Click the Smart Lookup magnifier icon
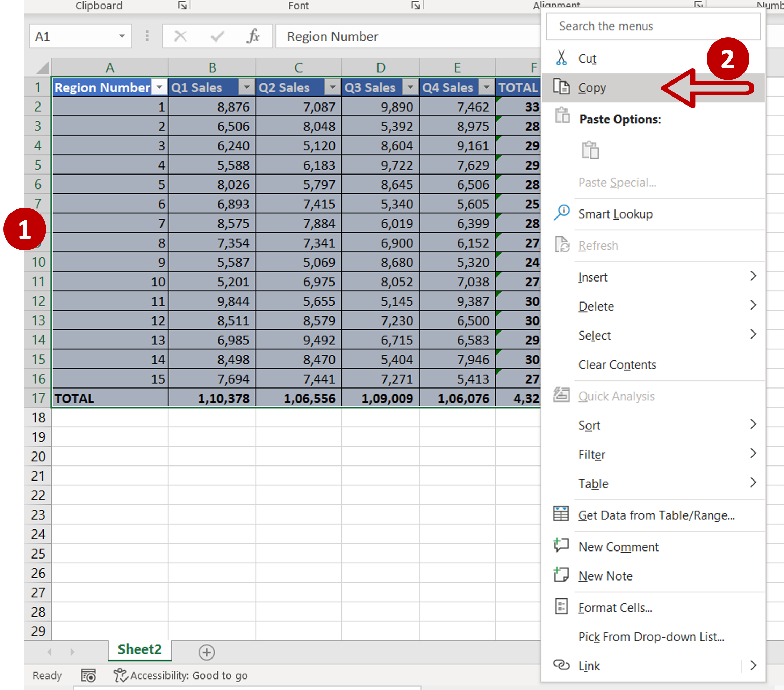 [x=562, y=213]
